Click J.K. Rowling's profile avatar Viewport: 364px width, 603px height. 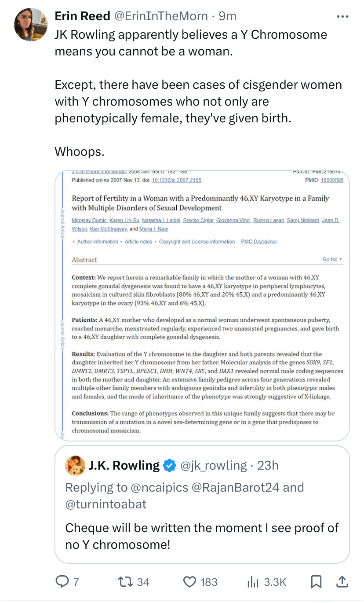75,465
